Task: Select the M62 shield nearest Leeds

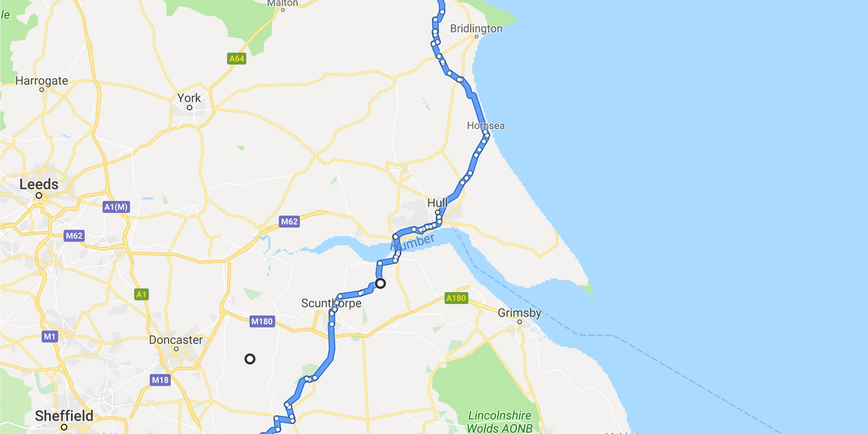Action: tap(74, 236)
